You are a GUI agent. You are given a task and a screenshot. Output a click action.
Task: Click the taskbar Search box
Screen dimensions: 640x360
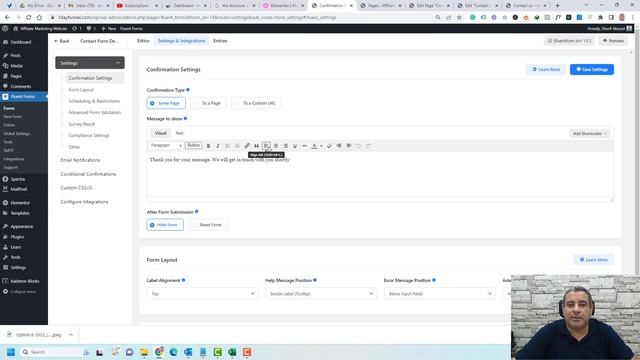click(55, 352)
